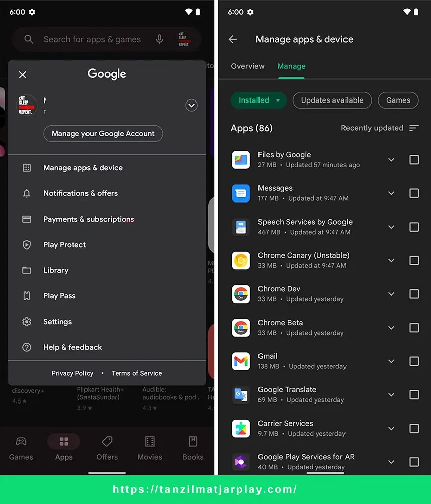
Task: Open Manage apps & device from Google menu
Action: point(83,167)
